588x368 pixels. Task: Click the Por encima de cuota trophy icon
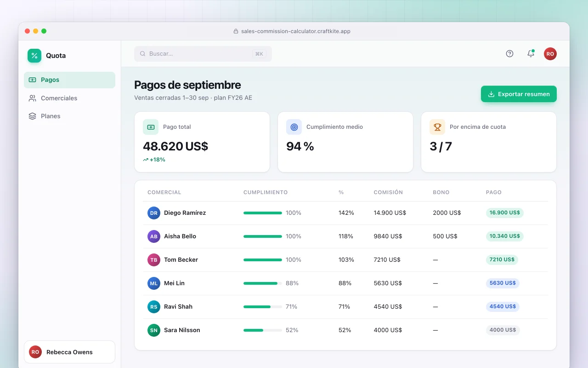tap(437, 127)
